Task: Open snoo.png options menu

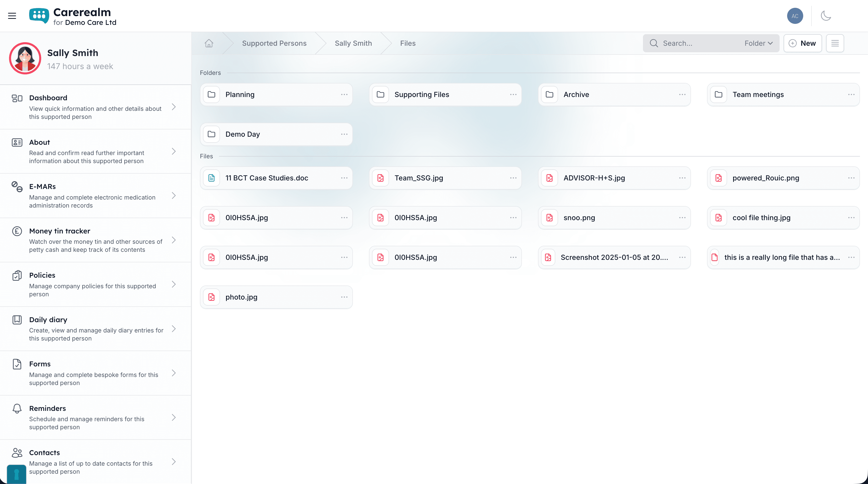Action: click(682, 218)
